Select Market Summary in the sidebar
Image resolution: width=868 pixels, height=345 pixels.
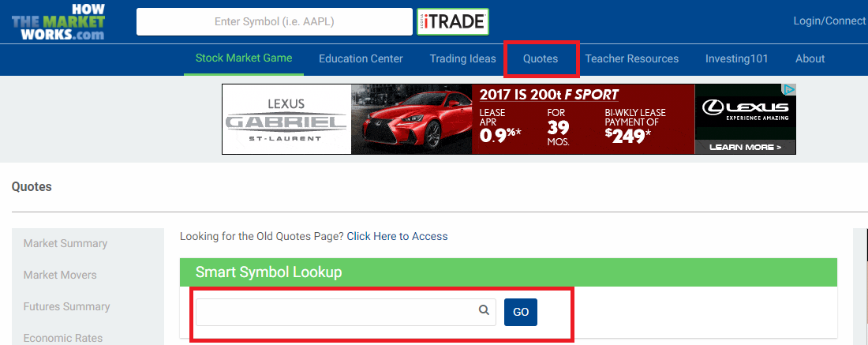click(x=65, y=244)
